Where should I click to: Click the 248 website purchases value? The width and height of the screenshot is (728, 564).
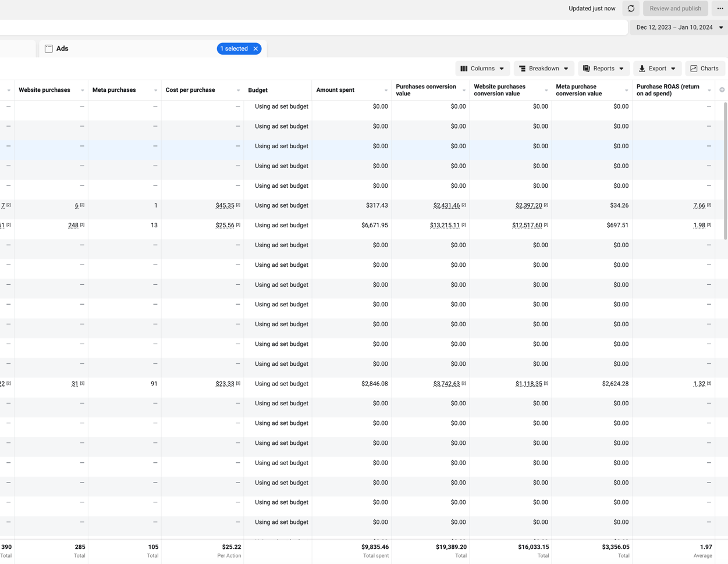(73, 226)
